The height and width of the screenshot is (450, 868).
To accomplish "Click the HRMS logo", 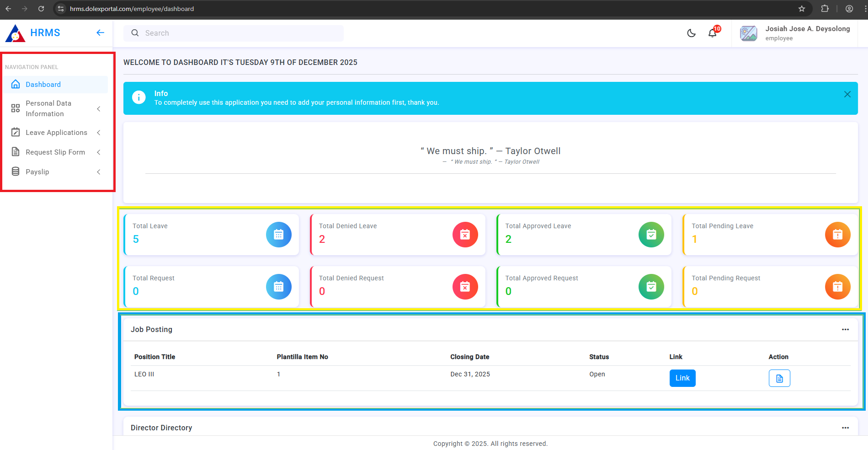I will pos(33,33).
